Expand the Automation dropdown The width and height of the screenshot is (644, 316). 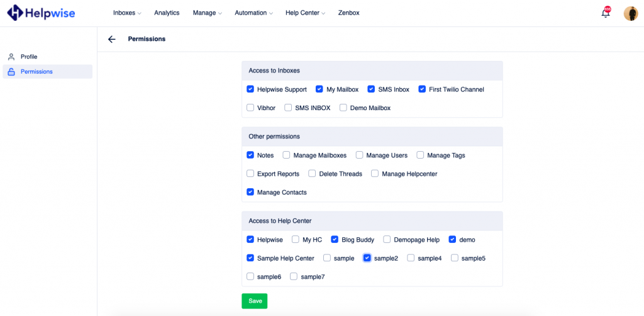[253, 13]
